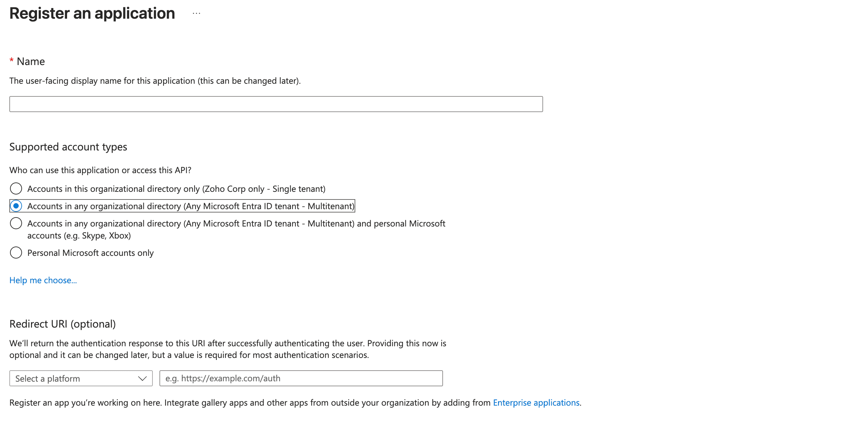Viewport: 868px width, 445px height.
Task: Click the red required asterisk beside Name
Action: [x=11, y=61]
